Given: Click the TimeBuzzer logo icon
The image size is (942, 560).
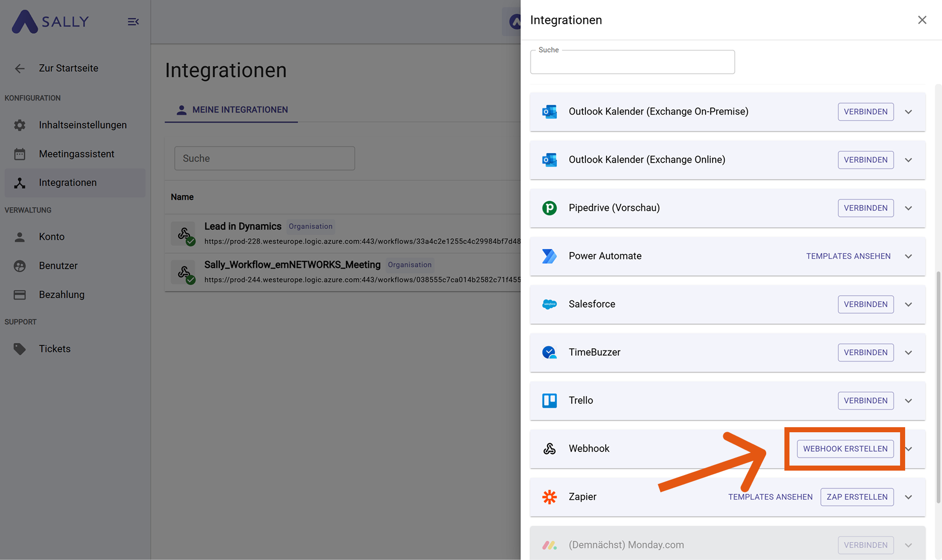Looking at the screenshot, I should pos(550,352).
